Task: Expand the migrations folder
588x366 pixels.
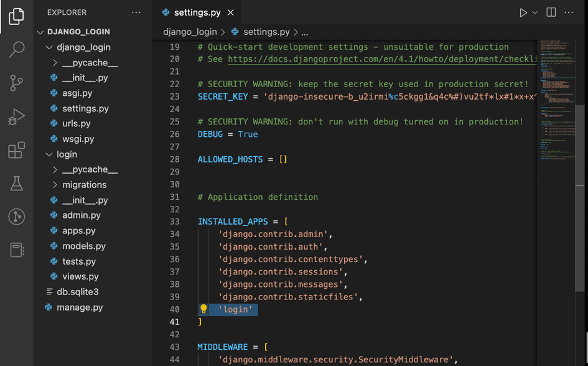Action: tap(84, 185)
